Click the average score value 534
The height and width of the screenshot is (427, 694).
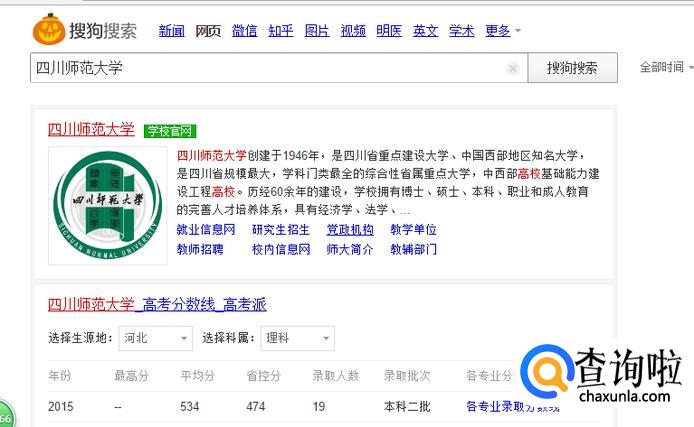click(x=189, y=407)
